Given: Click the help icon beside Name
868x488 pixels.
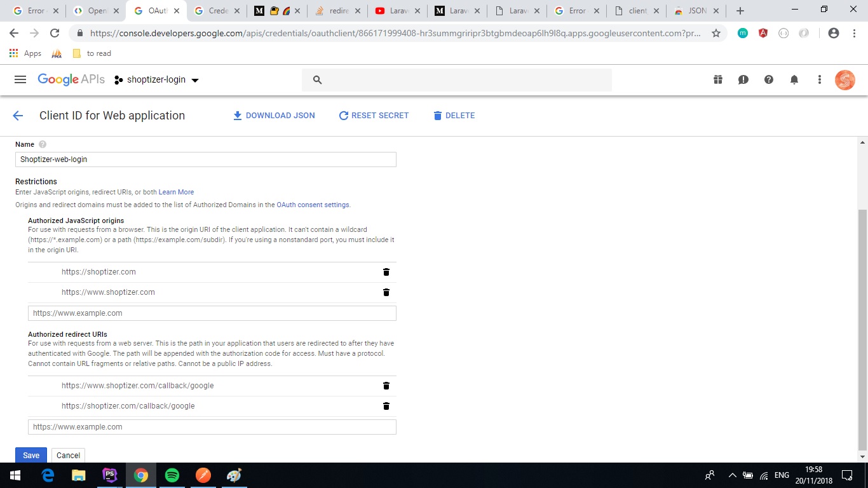Looking at the screenshot, I should (x=43, y=144).
